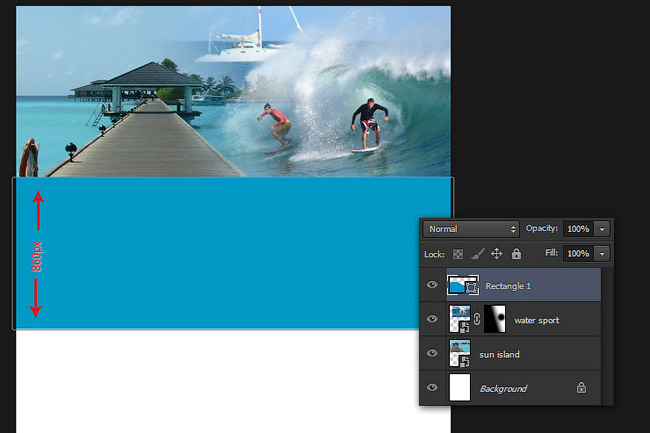
Task: Select the Background layer name
Action: coord(503,389)
